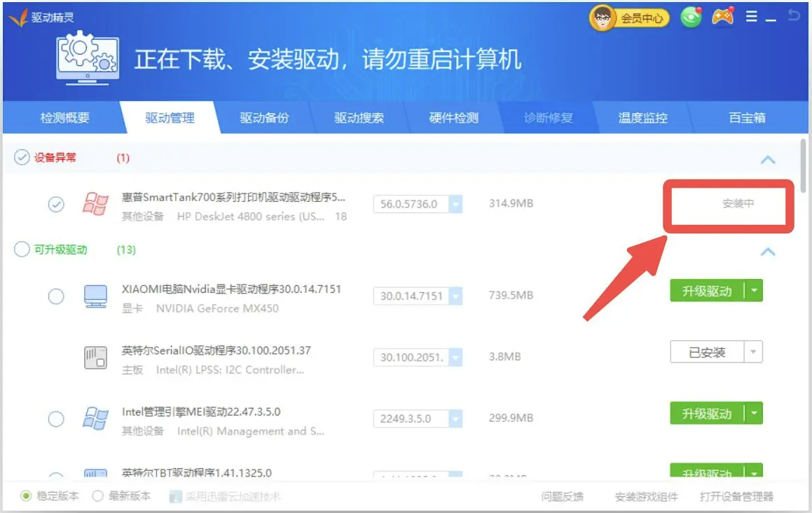
Task: Check the XIAOMI Nvidia driver checkbox
Action: point(56,296)
